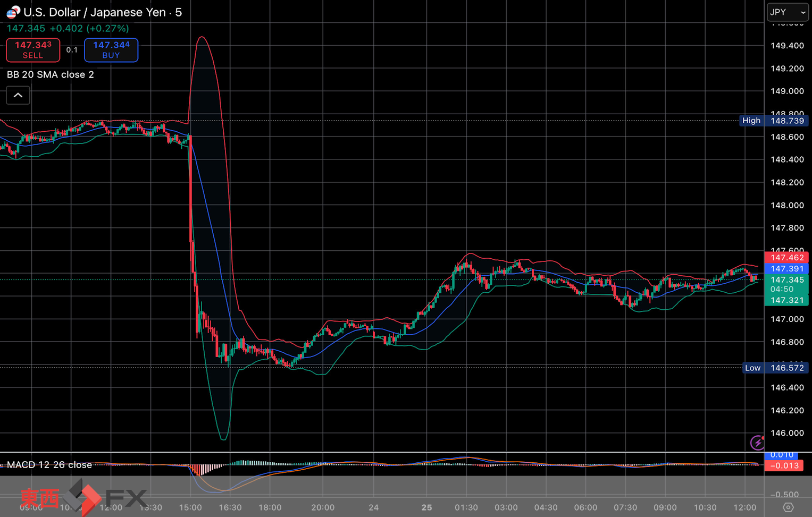
Task: Click the red -0.013 MACD value tag
Action: pos(784,466)
